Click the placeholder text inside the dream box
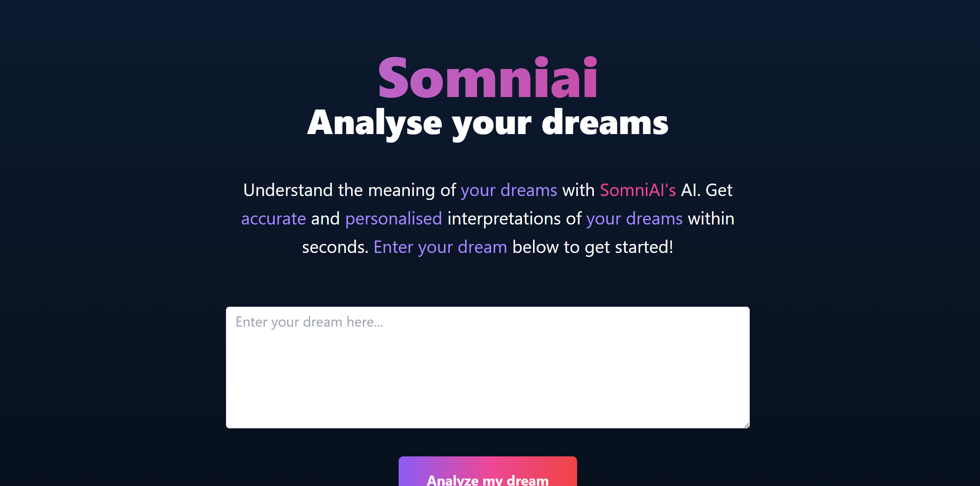 (x=309, y=322)
